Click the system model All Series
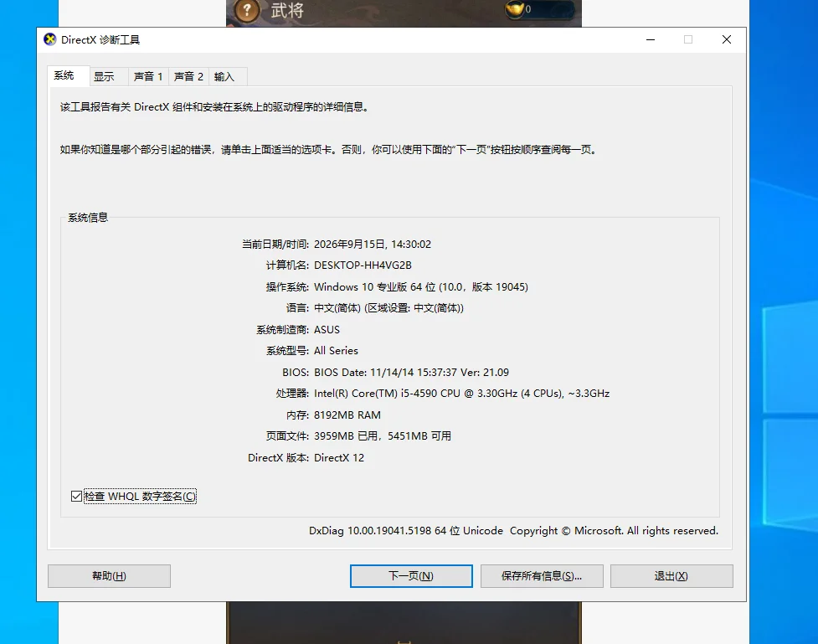The image size is (818, 644). click(x=336, y=351)
